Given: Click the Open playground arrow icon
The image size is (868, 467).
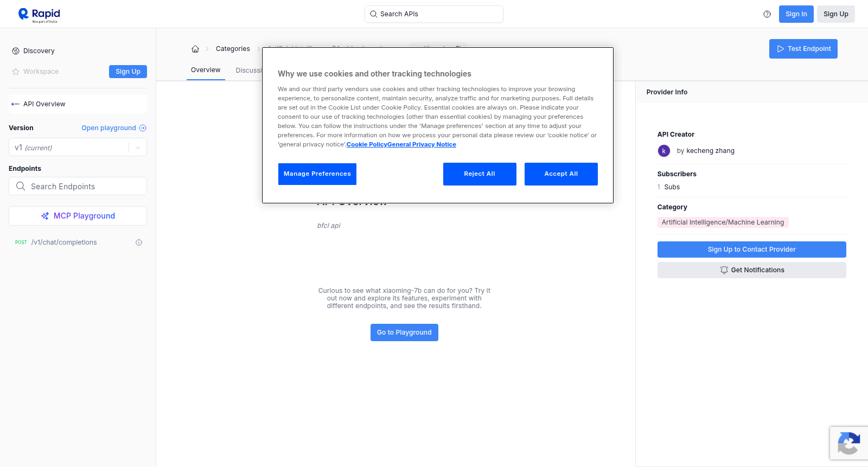Looking at the screenshot, I should pyautogui.click(x=143, y=128).
